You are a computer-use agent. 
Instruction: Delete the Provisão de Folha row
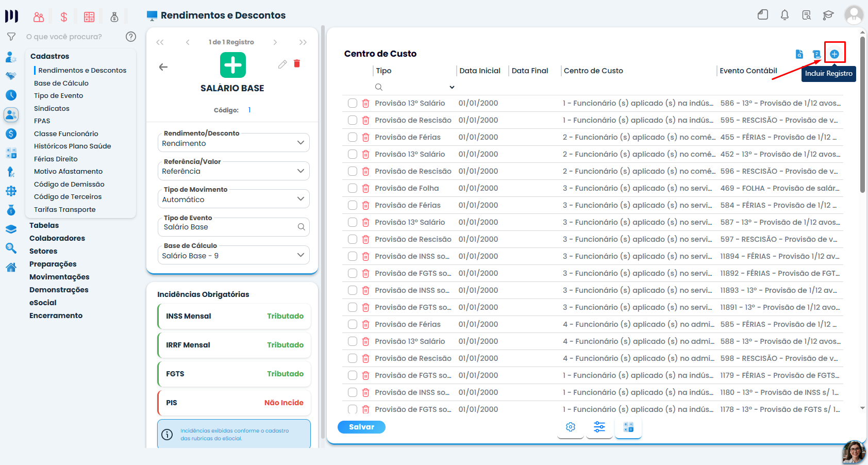tap(365, 188)
